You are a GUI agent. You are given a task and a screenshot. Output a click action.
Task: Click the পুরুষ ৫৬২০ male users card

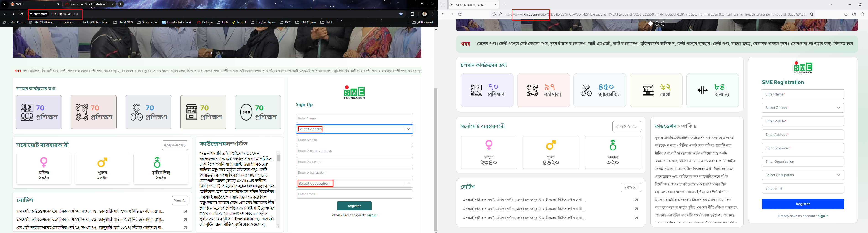[551, 152]
